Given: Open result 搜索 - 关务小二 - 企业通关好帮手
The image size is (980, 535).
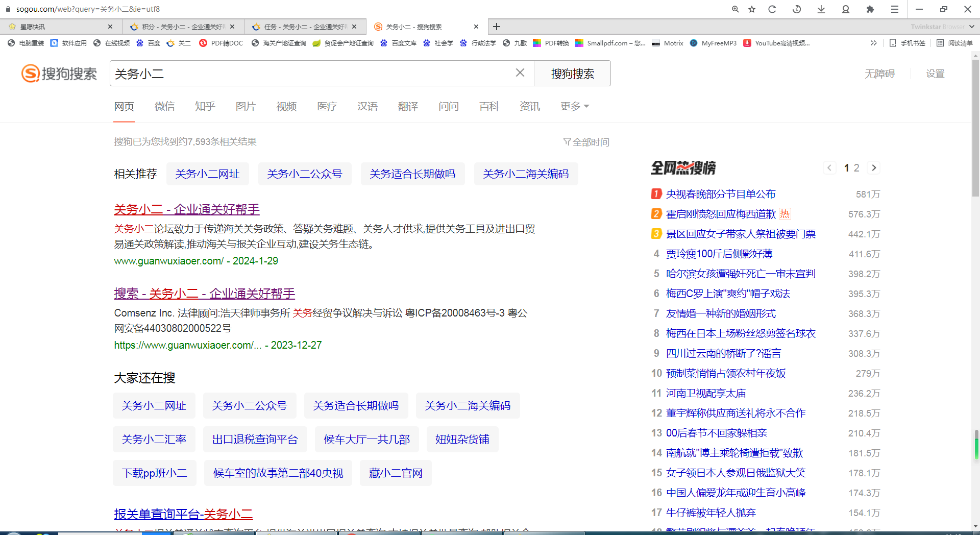Looking at the screenshot, I should (x=205, y=294).
